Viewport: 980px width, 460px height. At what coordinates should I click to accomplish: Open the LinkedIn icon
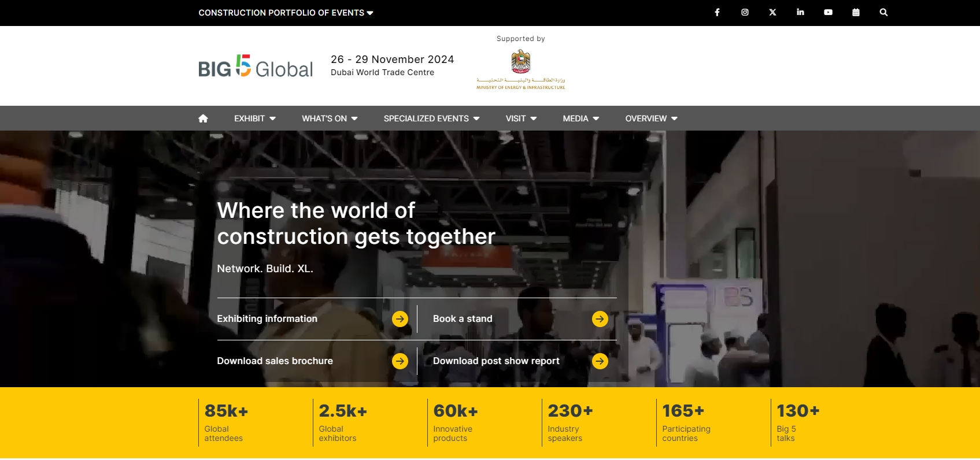tap(800, 12)
